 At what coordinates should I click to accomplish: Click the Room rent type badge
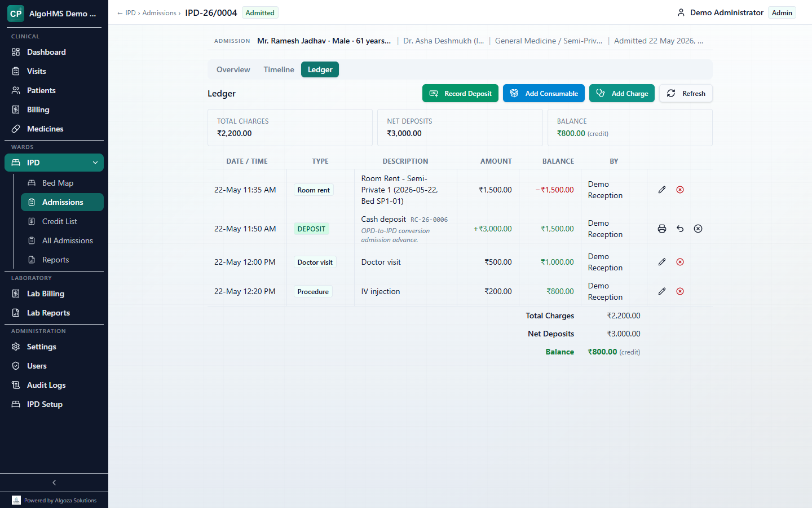pos(314,190)
